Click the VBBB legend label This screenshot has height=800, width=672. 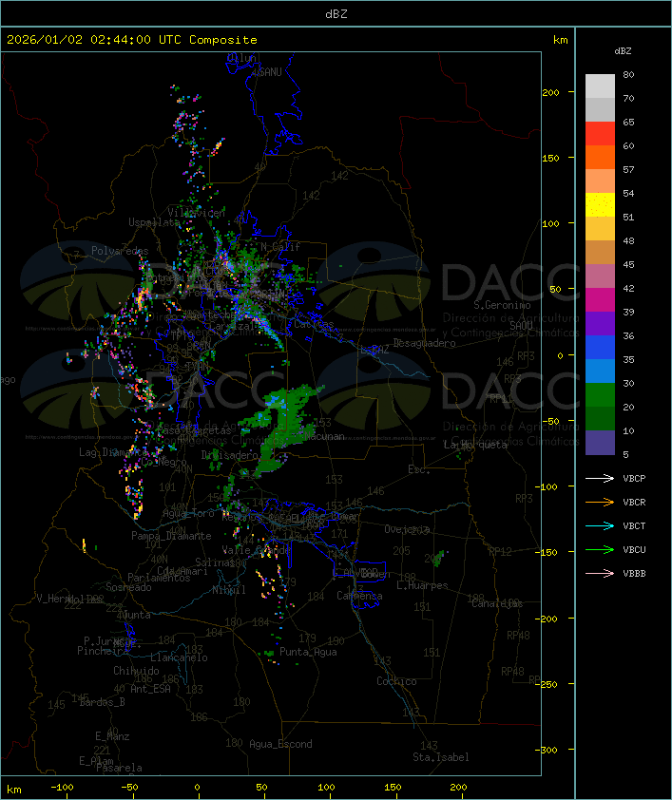[x=634, y=574]
